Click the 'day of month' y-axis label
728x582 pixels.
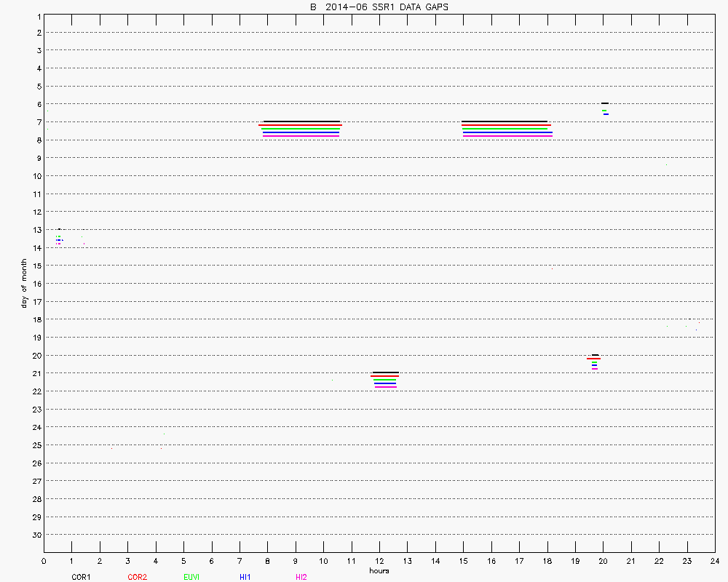[24, 283]
